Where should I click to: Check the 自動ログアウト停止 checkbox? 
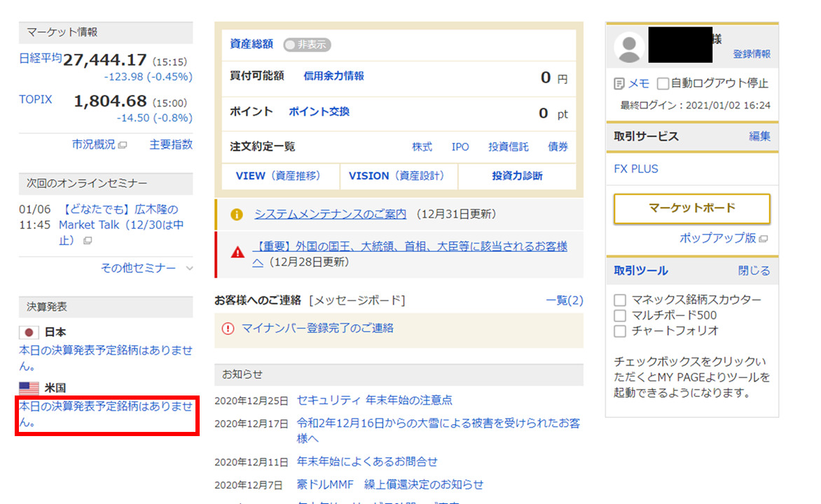[x=663, y=83]
